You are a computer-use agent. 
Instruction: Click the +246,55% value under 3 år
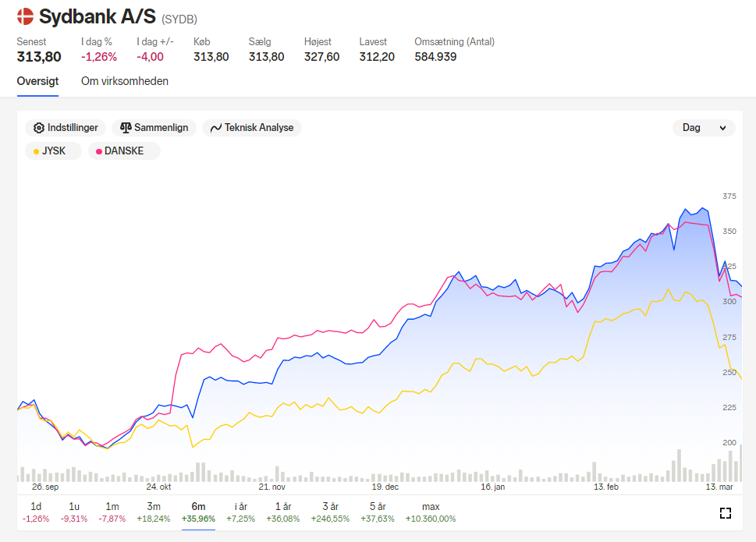pyautogui.click(x=330, y=519)
